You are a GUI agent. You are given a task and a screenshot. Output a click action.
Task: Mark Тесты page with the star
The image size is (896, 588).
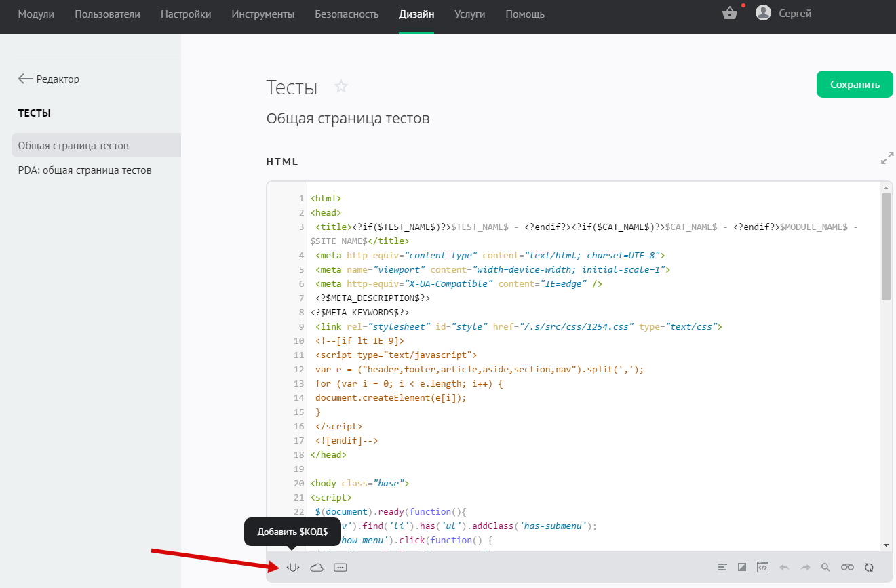point(341,87)
